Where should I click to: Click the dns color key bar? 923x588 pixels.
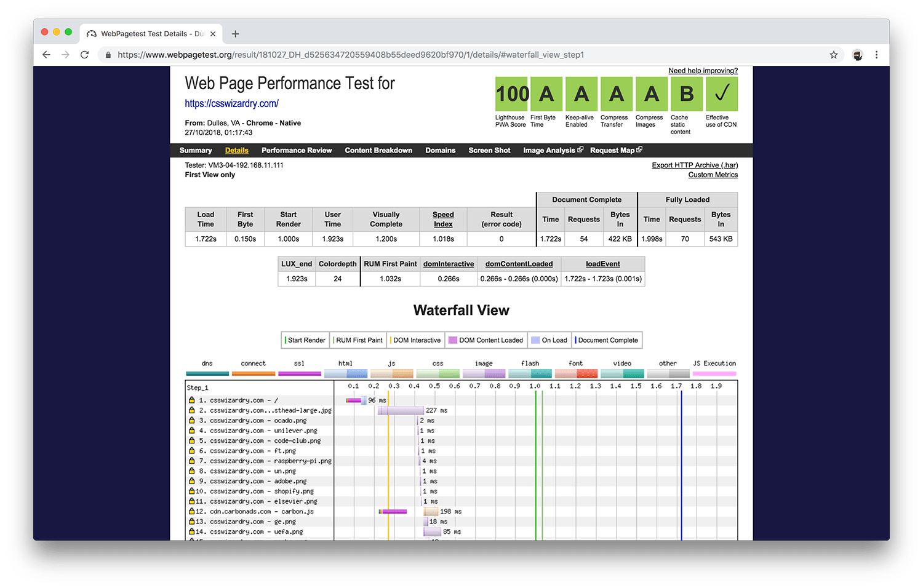(x=207, y=373)
